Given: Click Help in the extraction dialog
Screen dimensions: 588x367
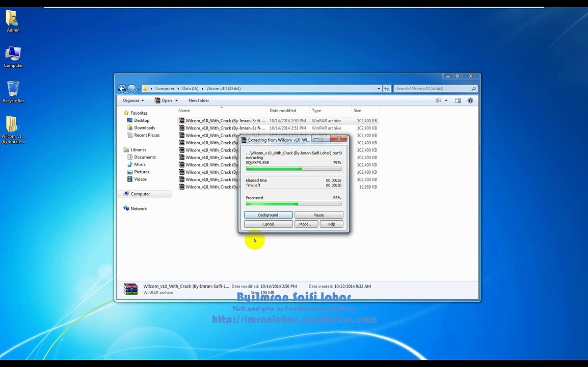Looking at the screenshot, I should tap(331, 224).
